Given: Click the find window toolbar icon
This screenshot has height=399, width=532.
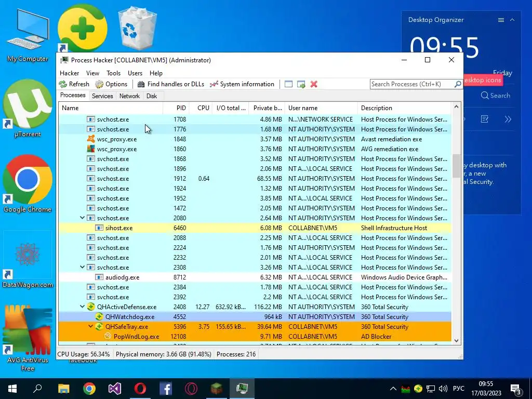Looking at the screenshot, I should [x=288, y=84].
